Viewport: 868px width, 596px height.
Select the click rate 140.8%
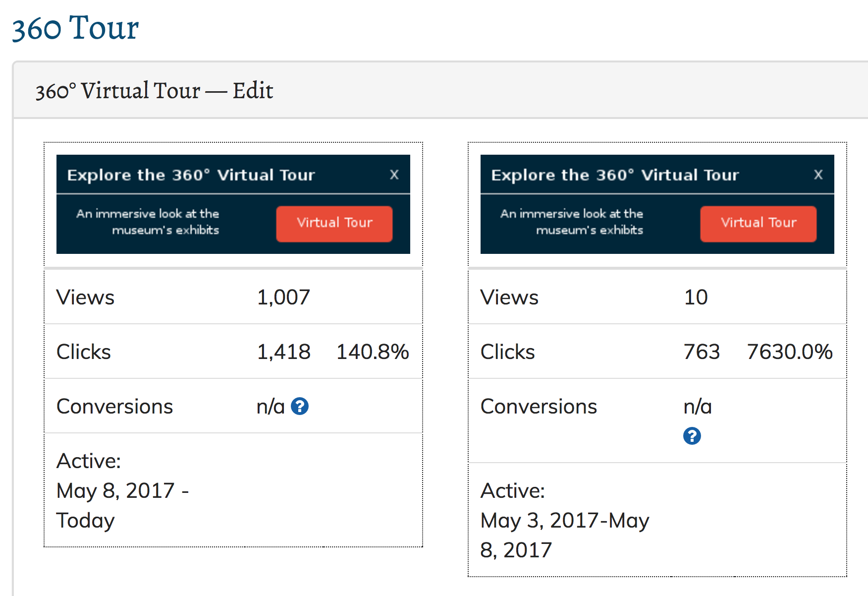373,352
